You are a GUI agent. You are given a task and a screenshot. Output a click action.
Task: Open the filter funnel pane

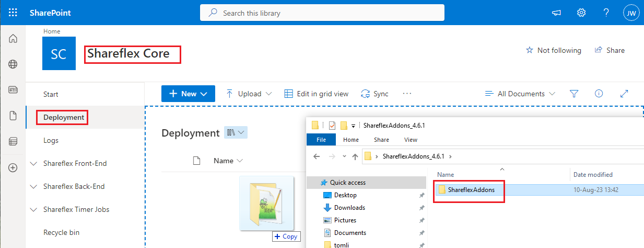point(573,94)
